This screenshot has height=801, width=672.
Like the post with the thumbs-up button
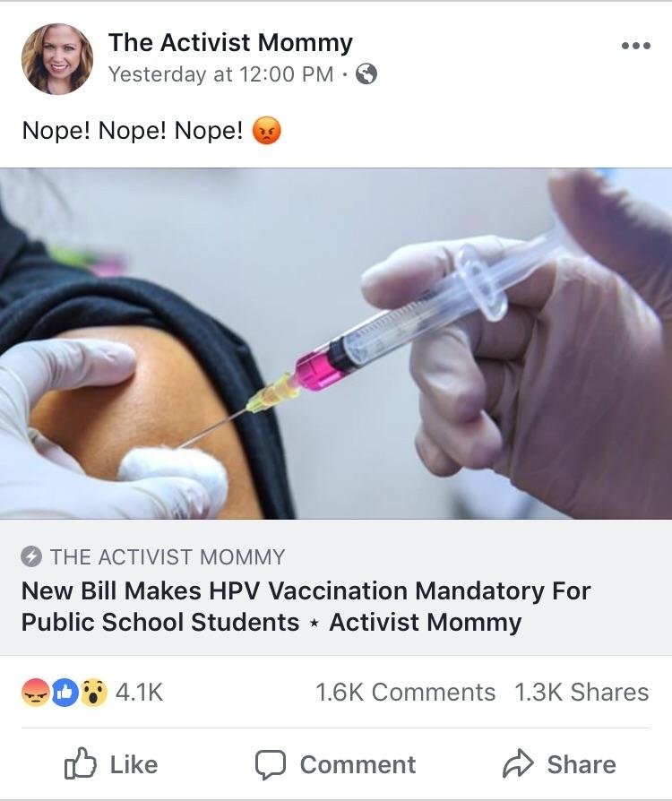[111, 765]
